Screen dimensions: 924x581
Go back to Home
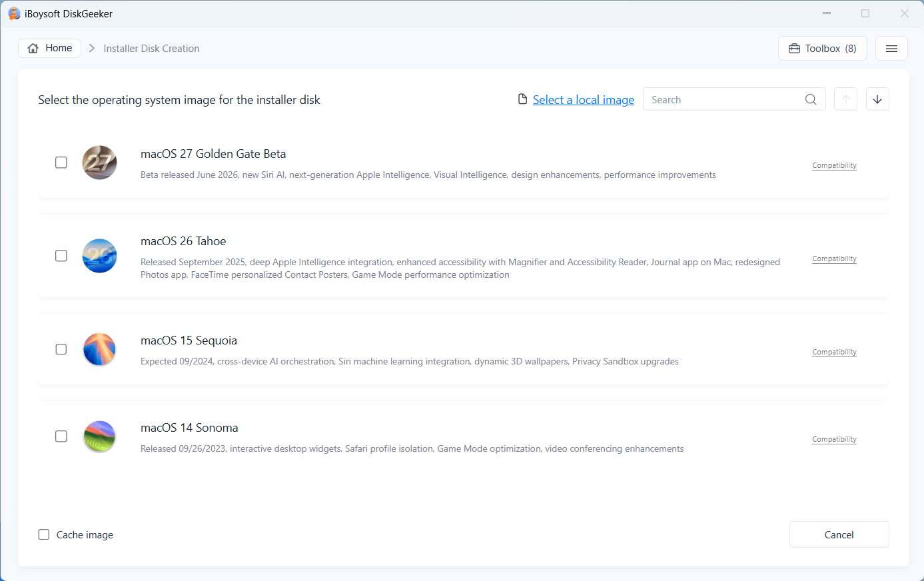tap(50, 48)
